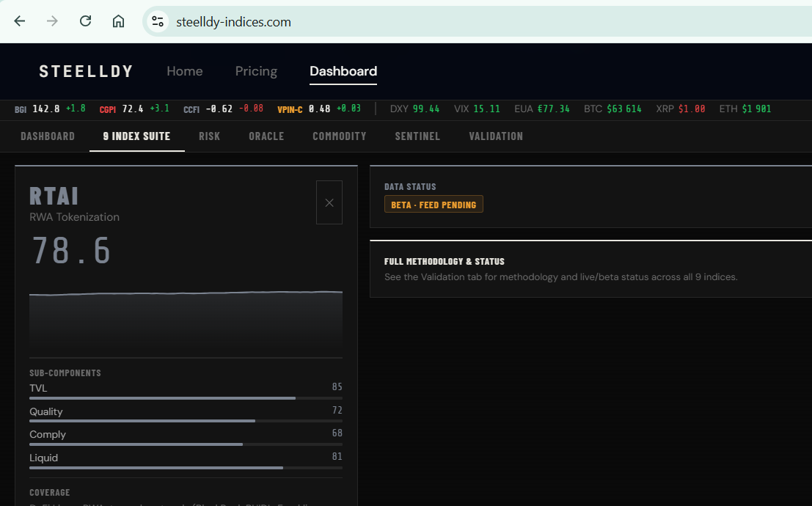Open the Pricing nav link
Viewport: 812px width, 506px height.
point(256,71)
